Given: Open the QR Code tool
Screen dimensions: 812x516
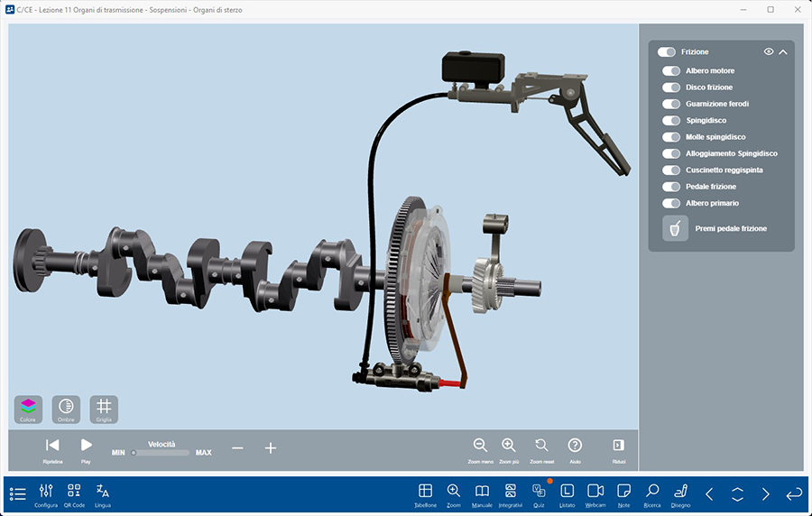Looking at the screenshot, I should pyautogui.click(x=74, y=492).
